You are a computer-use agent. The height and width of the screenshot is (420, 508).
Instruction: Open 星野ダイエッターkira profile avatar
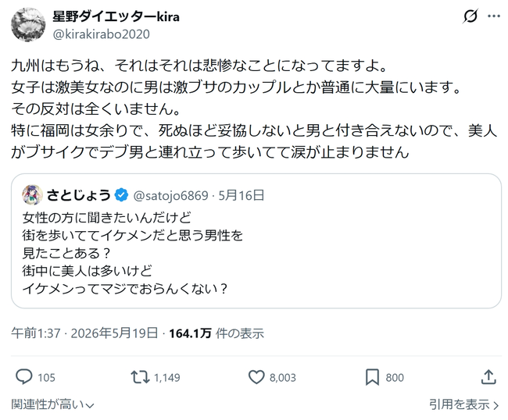(28, 25)
